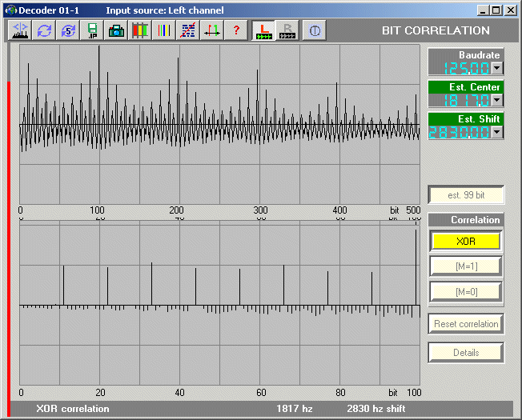This screenshot has height=420, width=522.
Task: Select the left channel L input
Action: click(x=263, y=30)
